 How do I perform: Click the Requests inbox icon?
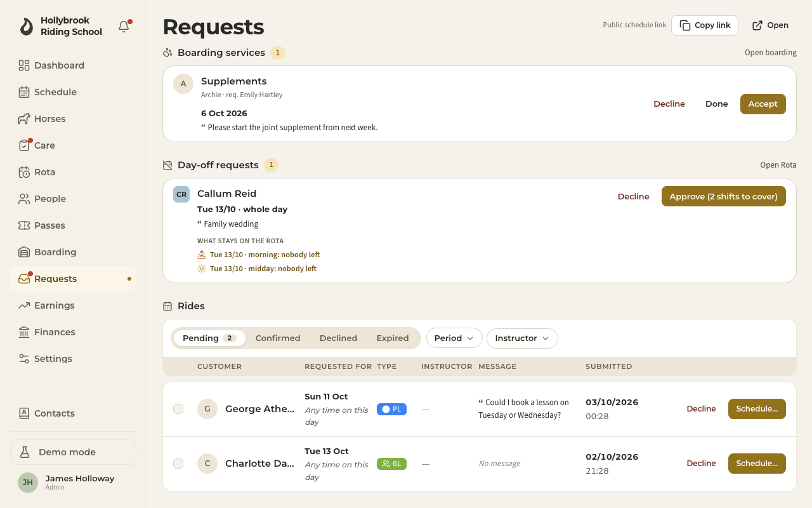tap(24, 279)
